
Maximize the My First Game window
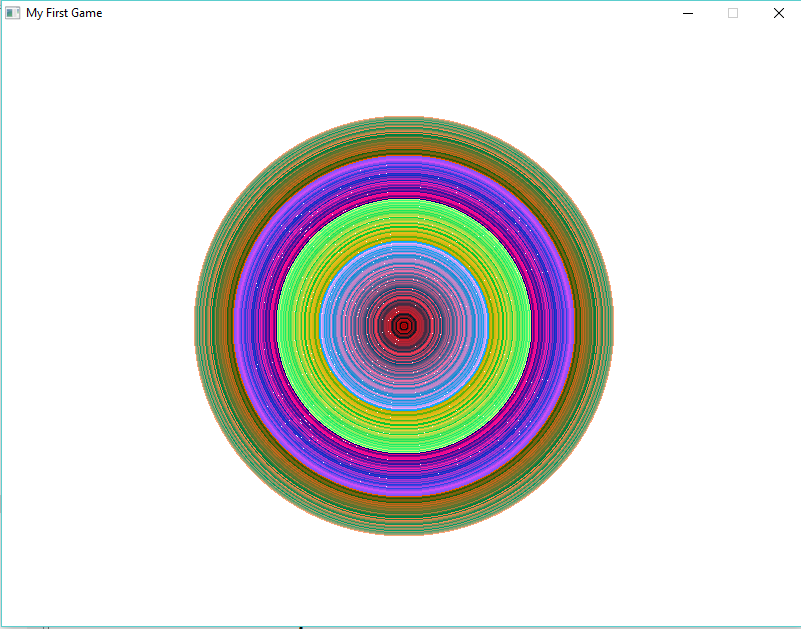point(733,13)
